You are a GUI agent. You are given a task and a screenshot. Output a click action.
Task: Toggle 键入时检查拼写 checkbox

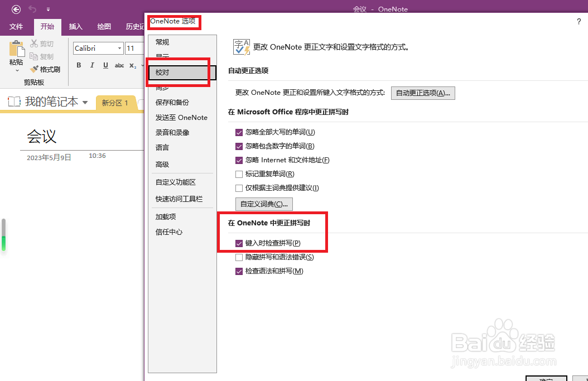(x=239, y=243)
